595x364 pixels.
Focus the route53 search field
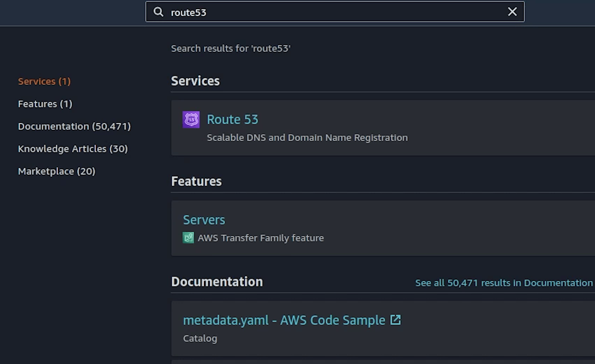click(335, 12)
